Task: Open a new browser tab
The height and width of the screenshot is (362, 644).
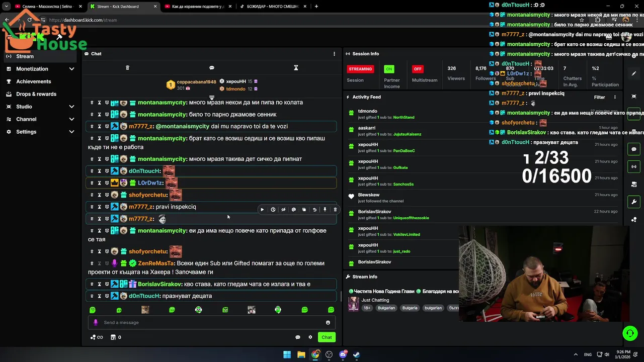Action: pos(316,7)
